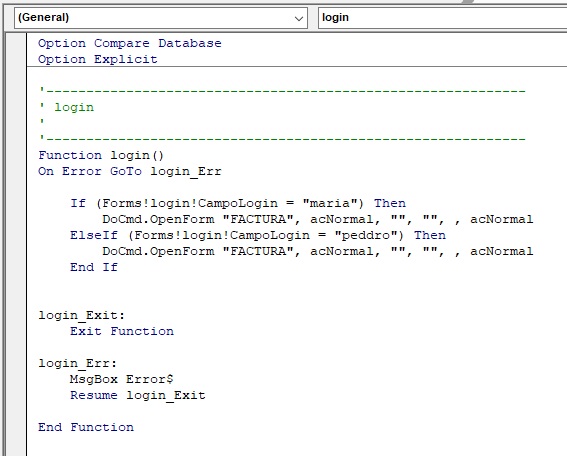Screen dimensions: 567x456
Task: Open the login procedure dropdown
Action: click(x=442, y=18)
